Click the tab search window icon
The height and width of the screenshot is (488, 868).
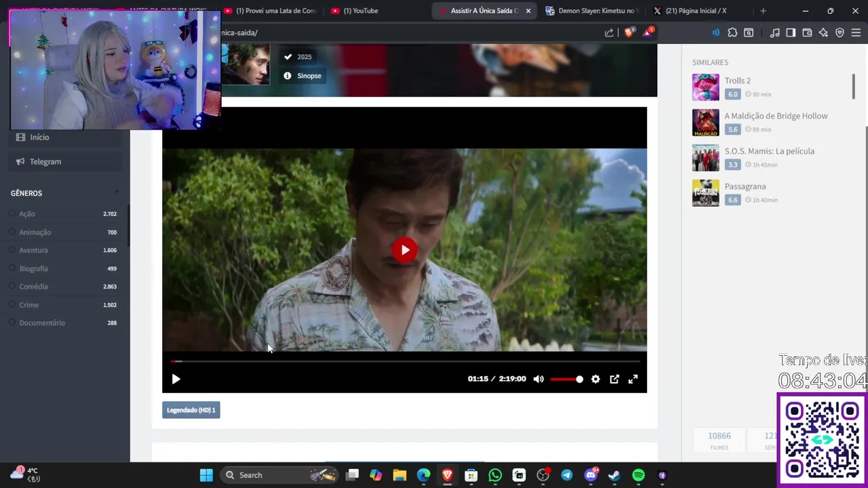pos(749,33)
